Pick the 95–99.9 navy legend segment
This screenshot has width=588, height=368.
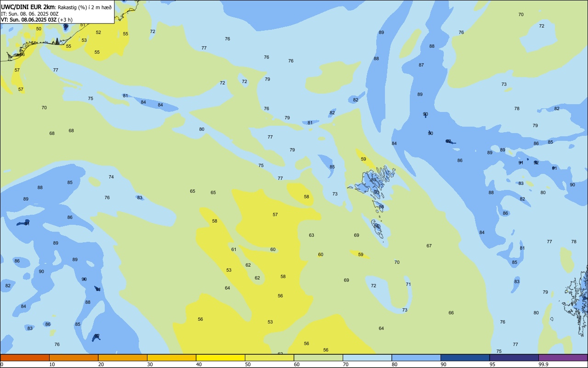[x=514, y=357]
